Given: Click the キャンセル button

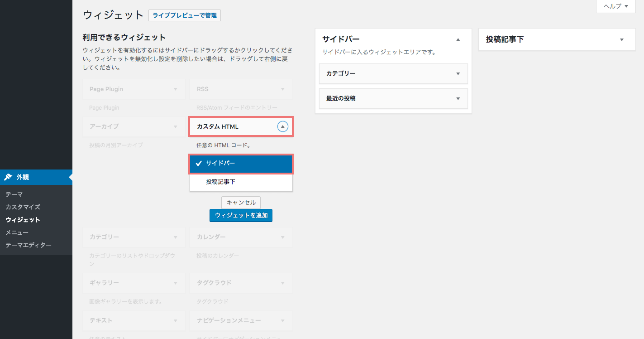Looking at the screenshot, I should click(241, 203).
